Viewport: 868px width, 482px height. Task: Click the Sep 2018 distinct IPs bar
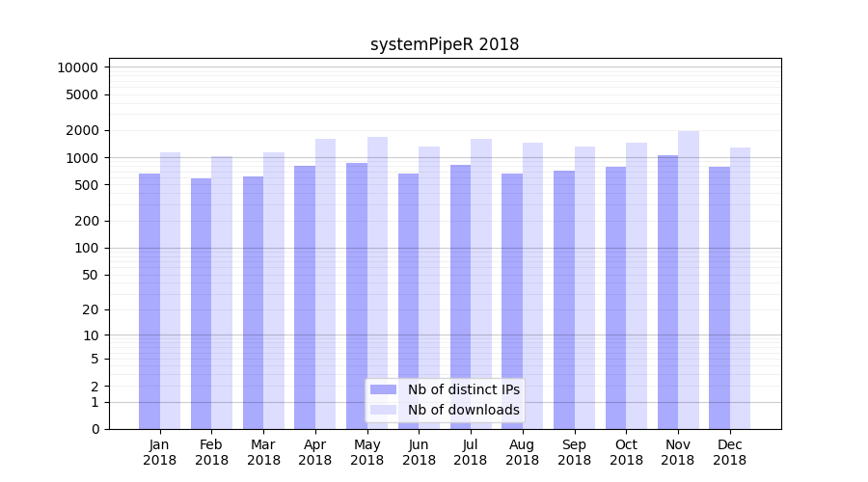pyautogui.click(x=564, y=300)
